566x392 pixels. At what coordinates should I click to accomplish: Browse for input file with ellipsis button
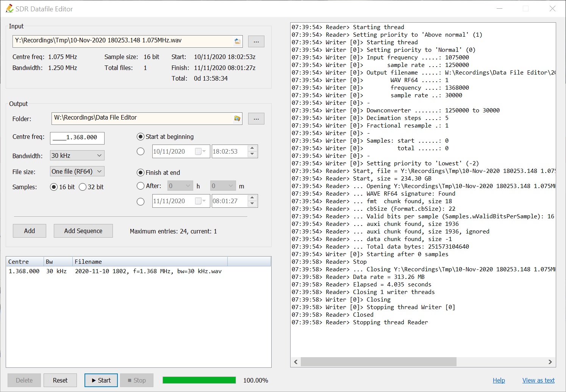pos(256,41)
